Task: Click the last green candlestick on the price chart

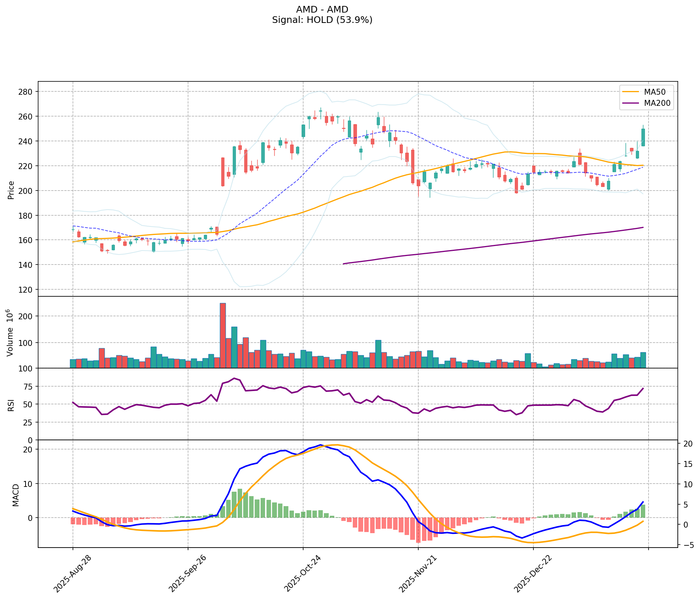Action: (x=643, y=137)
